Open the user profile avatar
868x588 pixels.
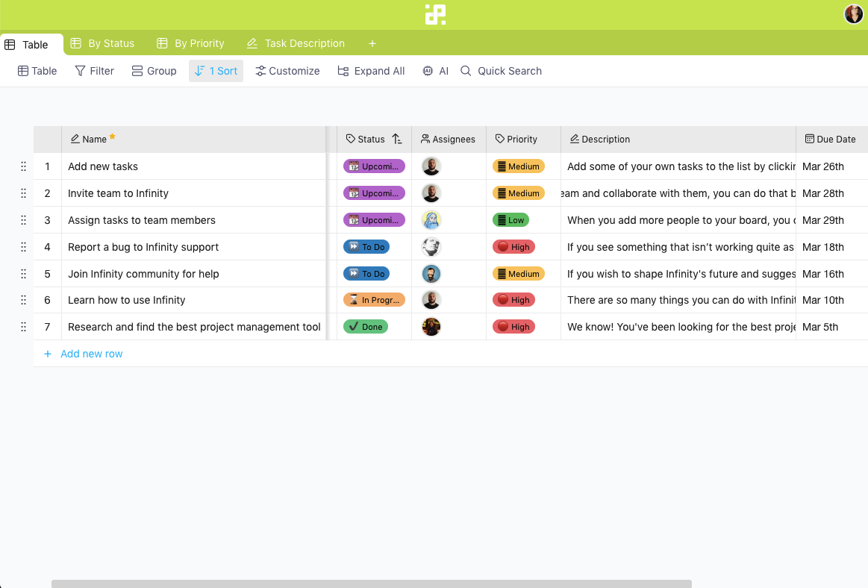tap(853, 14)
